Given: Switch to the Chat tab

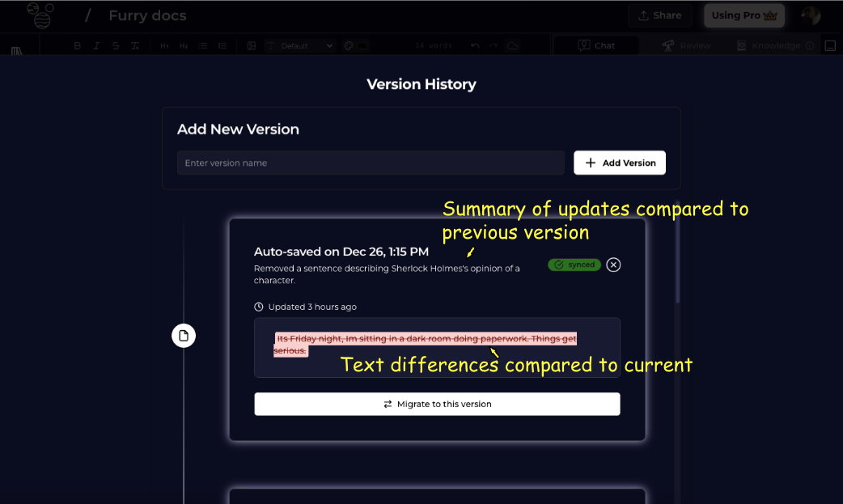Looking at the screenshot, I should click(x=596, y=46).
